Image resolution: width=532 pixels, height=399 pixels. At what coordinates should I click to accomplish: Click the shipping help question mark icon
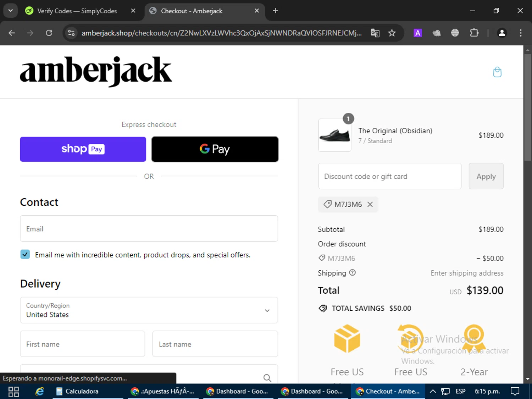tap(352, 273)
